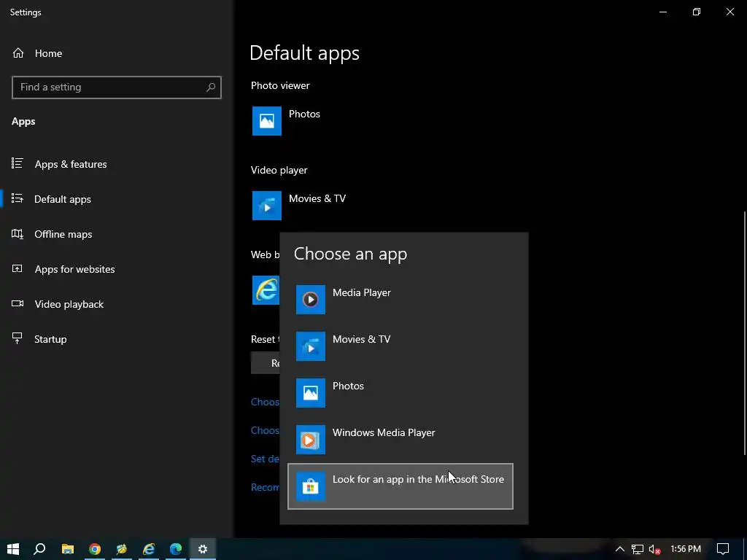Click the search magnifier in Find a setting
The height and width of the screenshot is (560, 747).
tap(211, 87)
